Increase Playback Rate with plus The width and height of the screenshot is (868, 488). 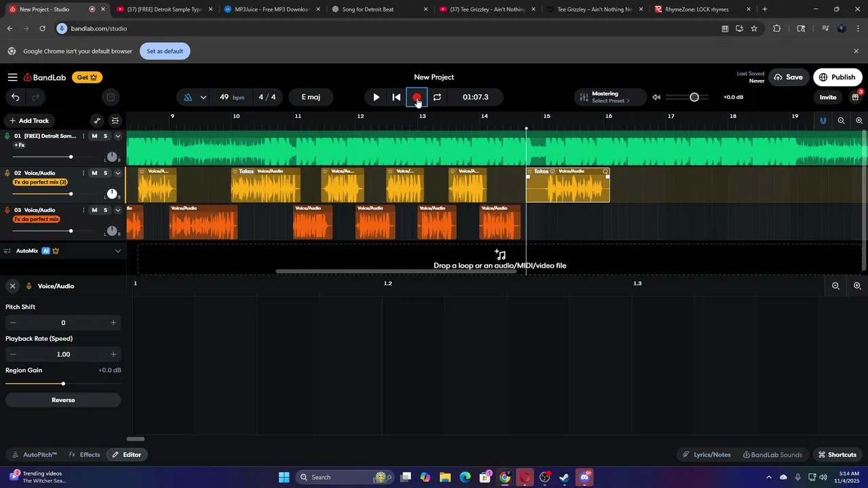click(113, 354)
